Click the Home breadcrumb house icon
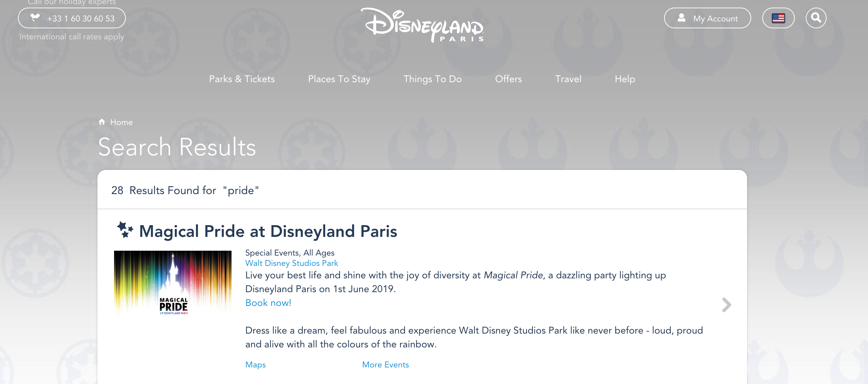 [x=102, y=122]
